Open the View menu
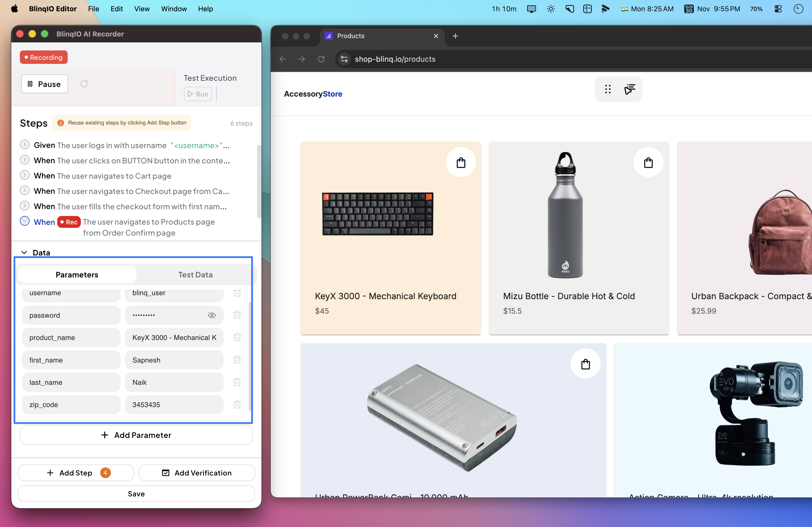 click(142, 9)
